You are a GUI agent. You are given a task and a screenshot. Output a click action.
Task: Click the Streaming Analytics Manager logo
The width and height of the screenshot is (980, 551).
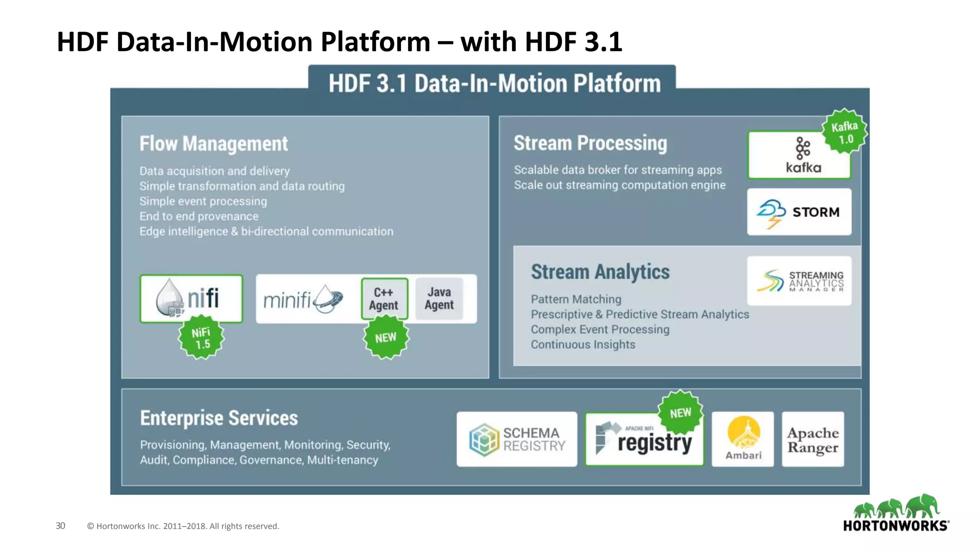point(799,281)
